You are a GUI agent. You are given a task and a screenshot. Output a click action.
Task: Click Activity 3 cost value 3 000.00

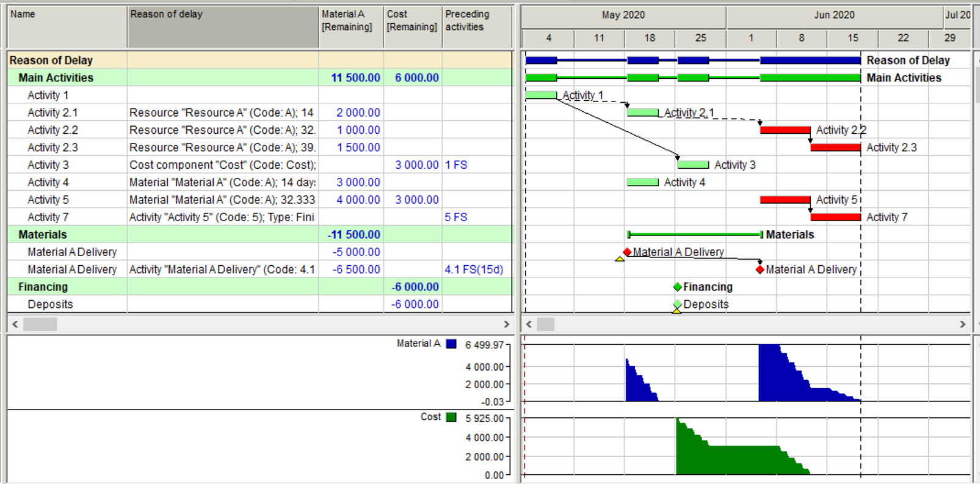pyautogui.click(x=413, y=165)
